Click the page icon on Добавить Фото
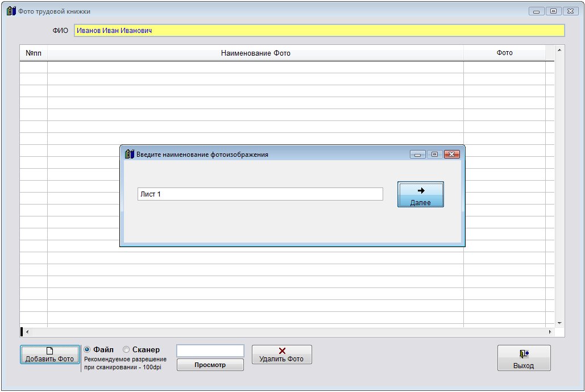The width and height of the screenshot is (585, 392). [x=49, y=351]
